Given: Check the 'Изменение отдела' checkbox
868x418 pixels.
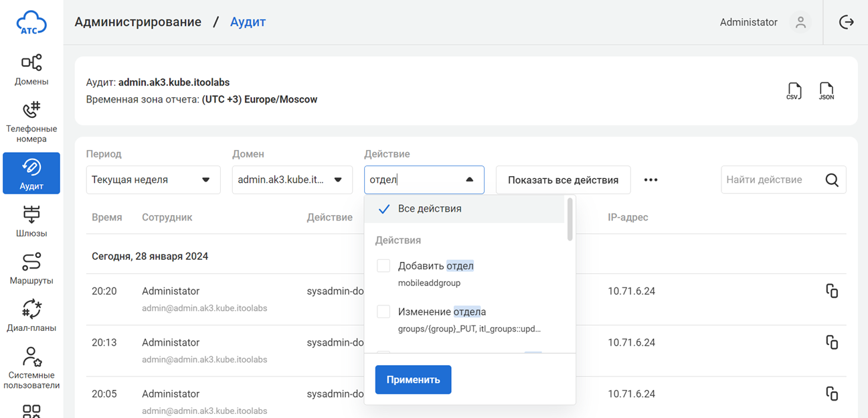Looking at the screenshot, I should click(383, 311).
